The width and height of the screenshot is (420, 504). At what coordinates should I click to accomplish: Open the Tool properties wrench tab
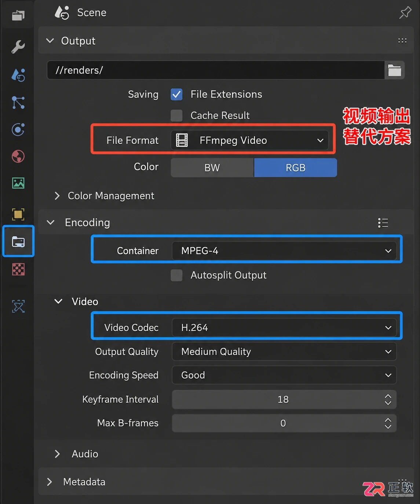click(x=18, y=47)
